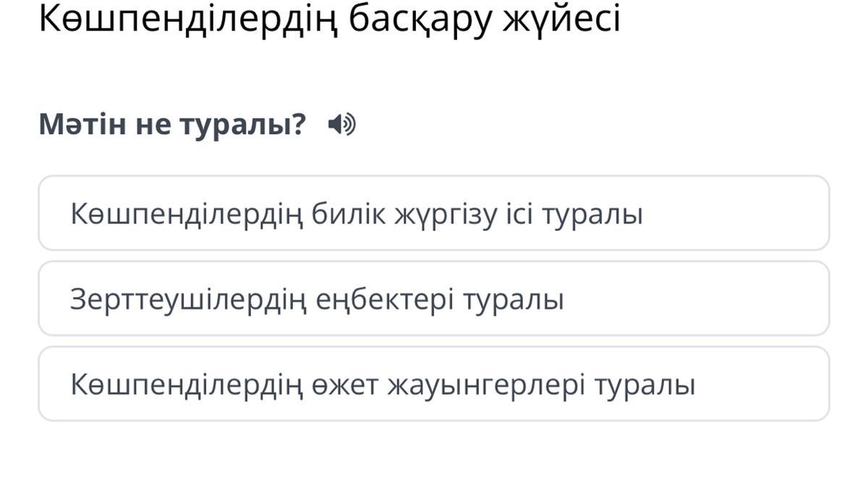868x484 pixels.
Task: Click the question text 'Мәтін не туралы?'
Action: [173, 125]
